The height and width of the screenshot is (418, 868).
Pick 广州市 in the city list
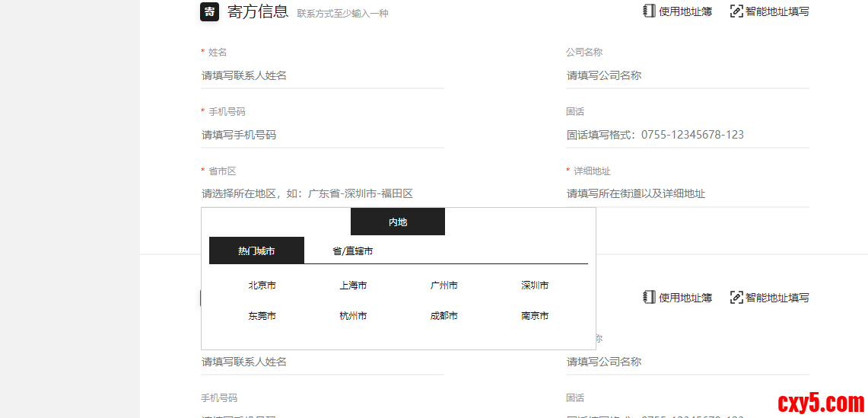pos(444,286)
